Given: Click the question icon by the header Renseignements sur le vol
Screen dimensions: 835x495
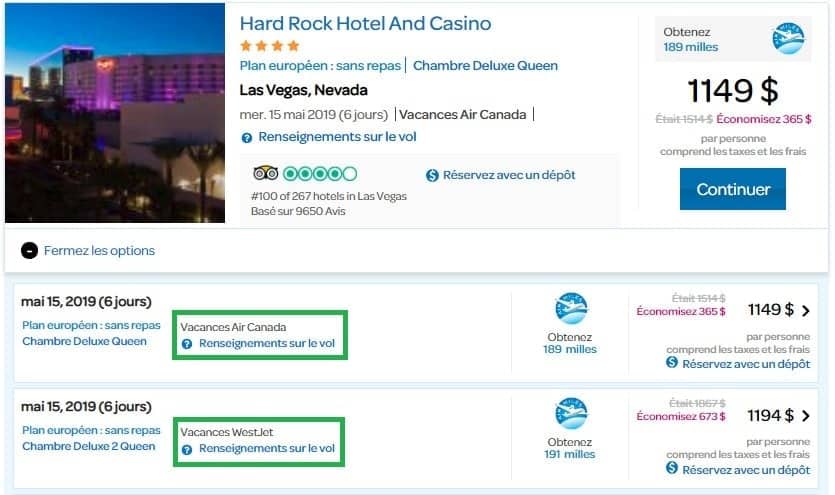Looking at the screenshot, I should (x=247, y=137).
